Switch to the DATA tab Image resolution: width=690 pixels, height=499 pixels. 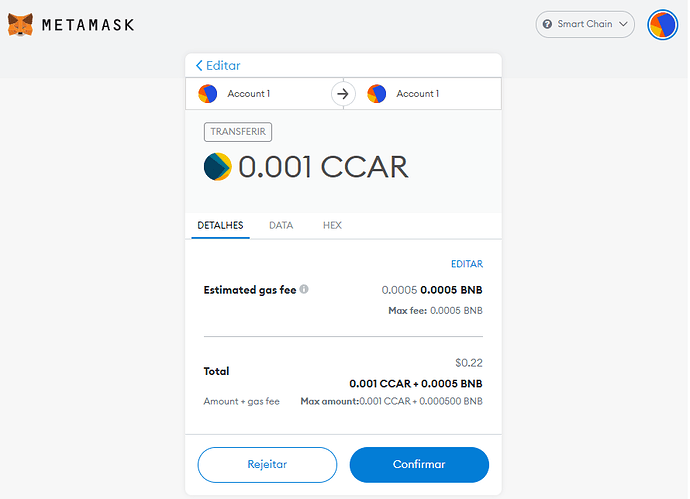(x=281, y=226)
